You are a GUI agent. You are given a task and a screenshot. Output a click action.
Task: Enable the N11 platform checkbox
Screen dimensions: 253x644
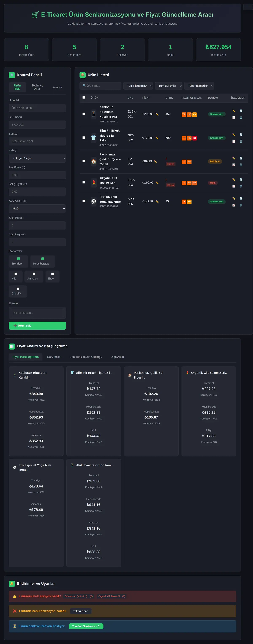(15, 274)
